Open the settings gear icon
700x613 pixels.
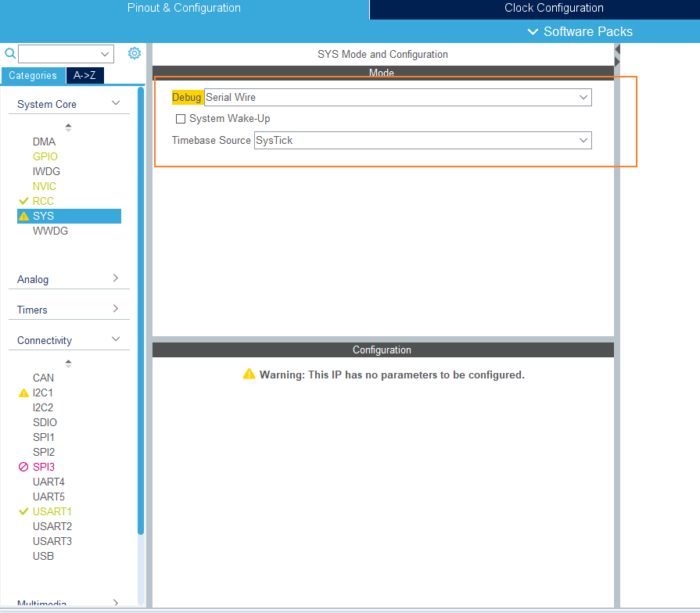(x=135, y=53)
